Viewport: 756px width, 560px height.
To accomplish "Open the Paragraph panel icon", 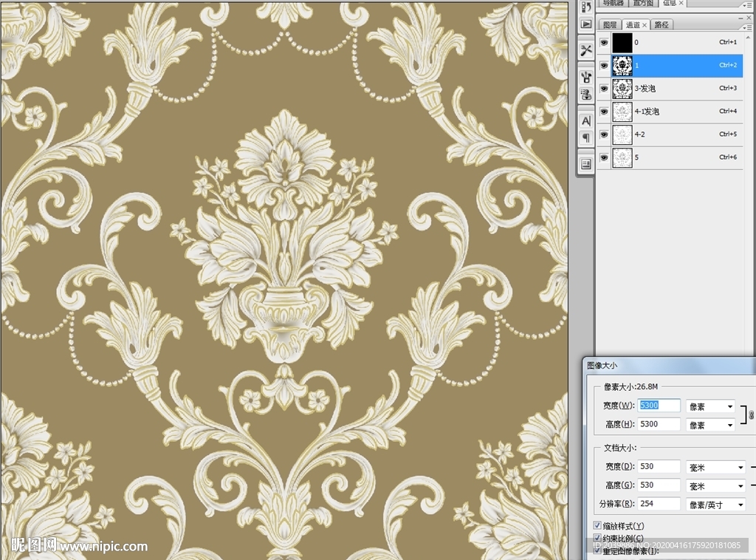I will point(586,137).
